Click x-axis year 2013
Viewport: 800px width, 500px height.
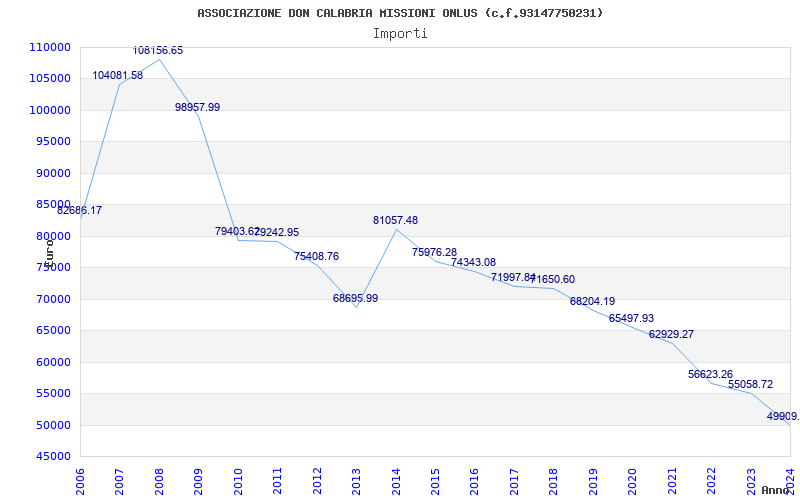[x=356, y=481]
